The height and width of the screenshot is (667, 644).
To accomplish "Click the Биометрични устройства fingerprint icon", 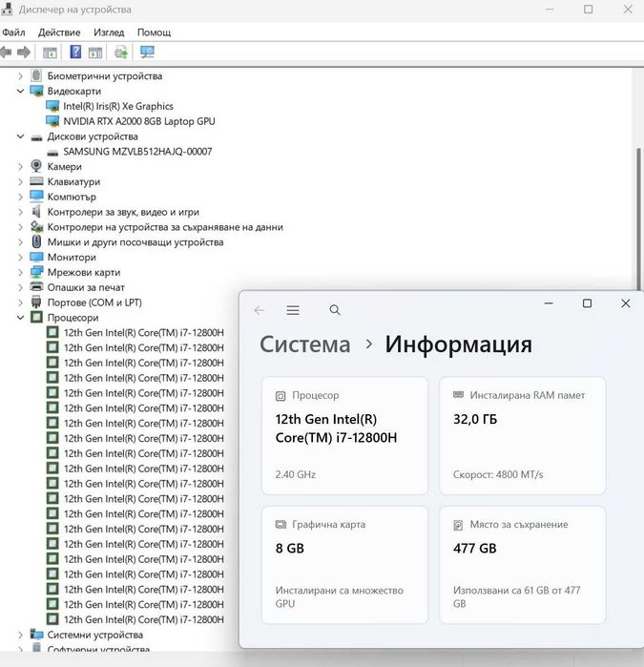I will (x=36, y=75).
